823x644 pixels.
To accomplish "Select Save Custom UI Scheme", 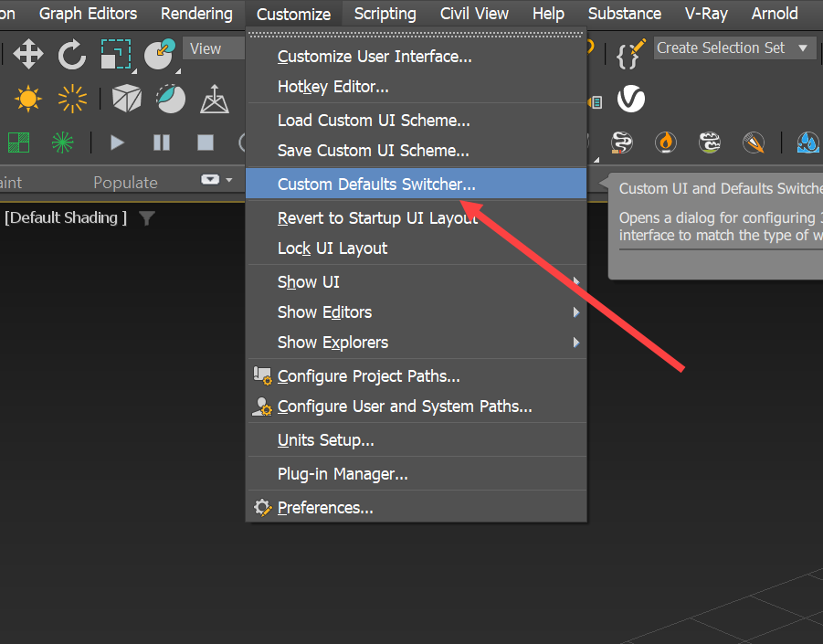I will click(417, 151).
